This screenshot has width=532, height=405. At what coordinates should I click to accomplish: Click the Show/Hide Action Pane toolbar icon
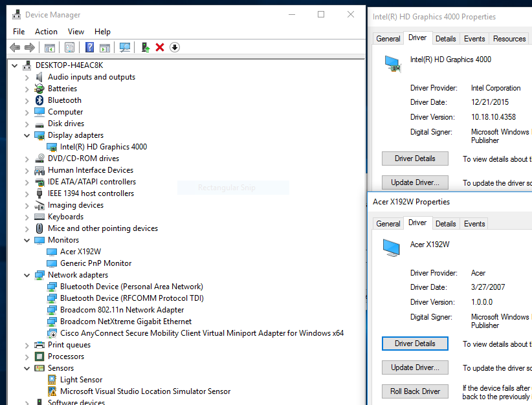point(105,47)
